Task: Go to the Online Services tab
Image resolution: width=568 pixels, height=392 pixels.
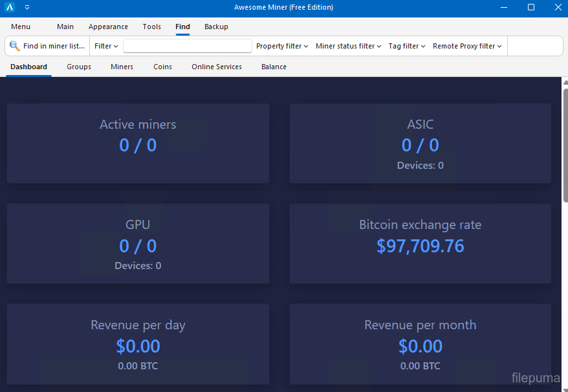Action: tap(217, 67)
